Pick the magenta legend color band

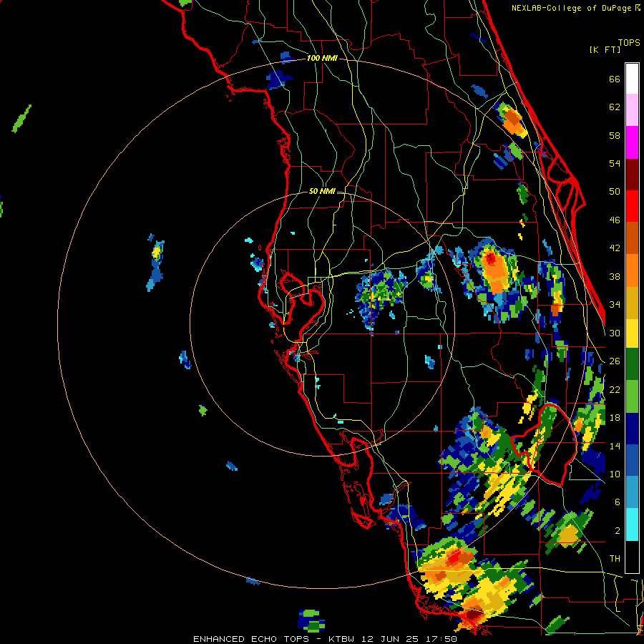632,142
